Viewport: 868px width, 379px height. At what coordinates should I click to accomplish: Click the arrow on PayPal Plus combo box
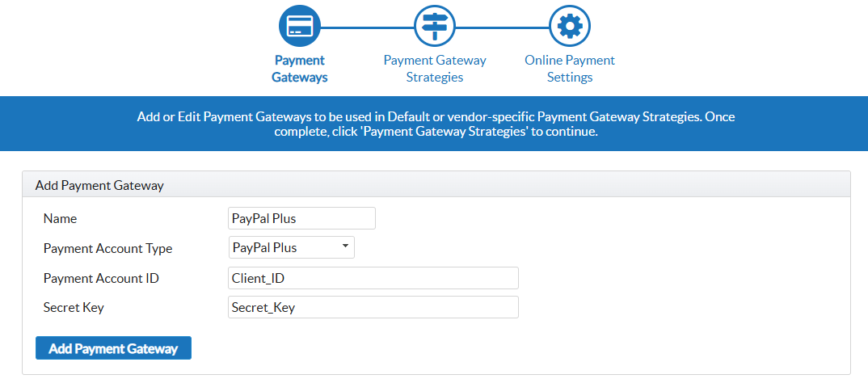tap(346, 246)
